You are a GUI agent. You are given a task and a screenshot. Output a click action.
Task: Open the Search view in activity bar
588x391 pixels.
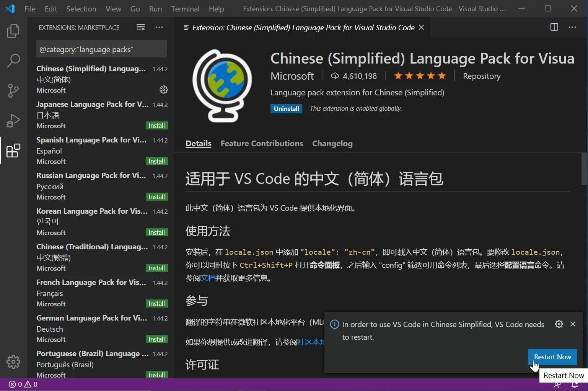(x=13, y=61)
